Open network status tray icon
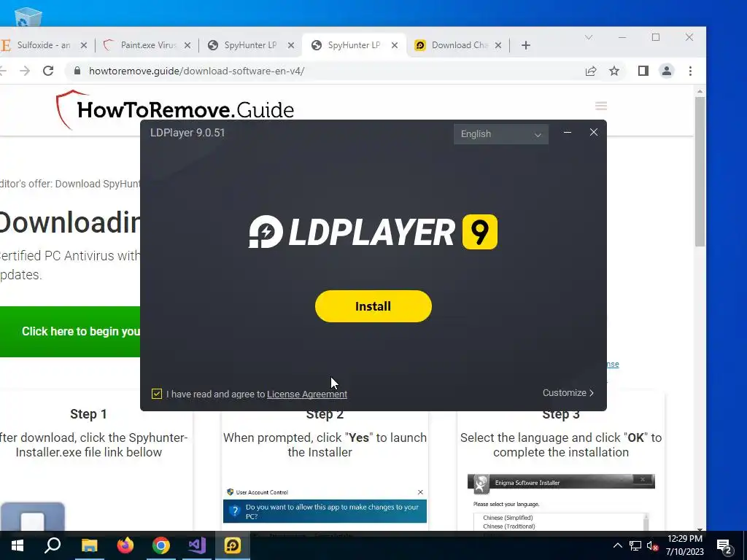The height and width of the screenshot is (560, 747). click(635, 545)
